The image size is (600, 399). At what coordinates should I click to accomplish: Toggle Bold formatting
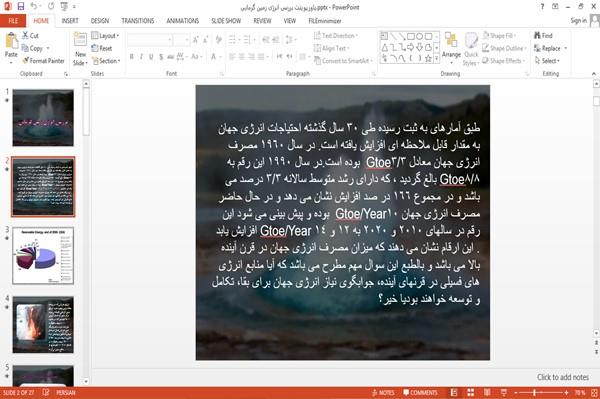click(x=131, y=57)
